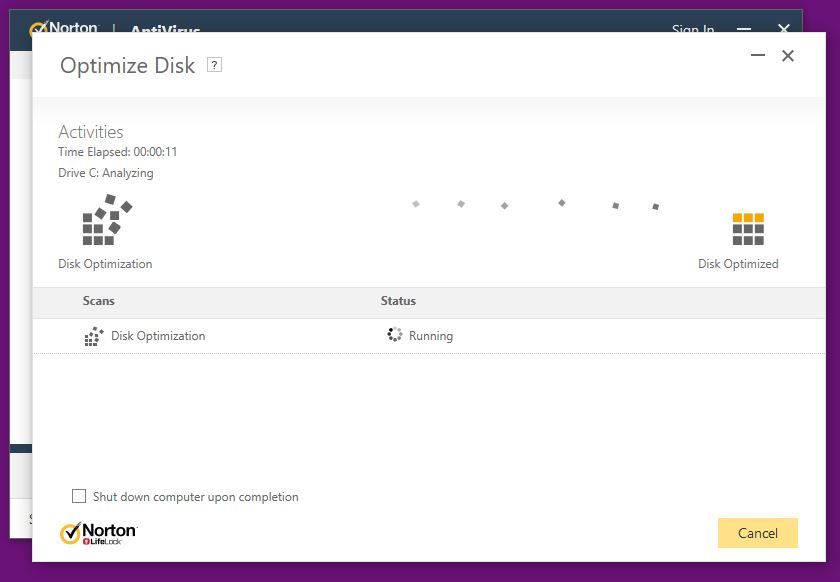Viewport: 840px width, 582px height.
Task: Click the Running spinner icon
Action: click(x=395, y=334)
